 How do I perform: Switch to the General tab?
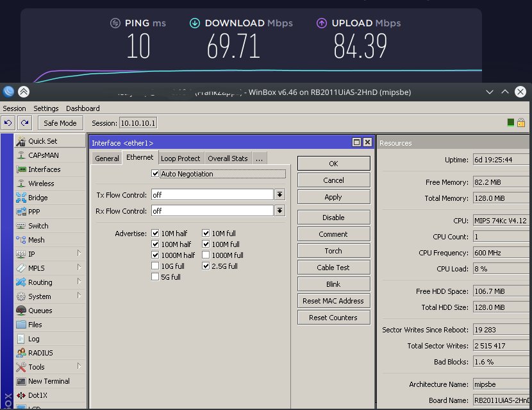[107, 158]
